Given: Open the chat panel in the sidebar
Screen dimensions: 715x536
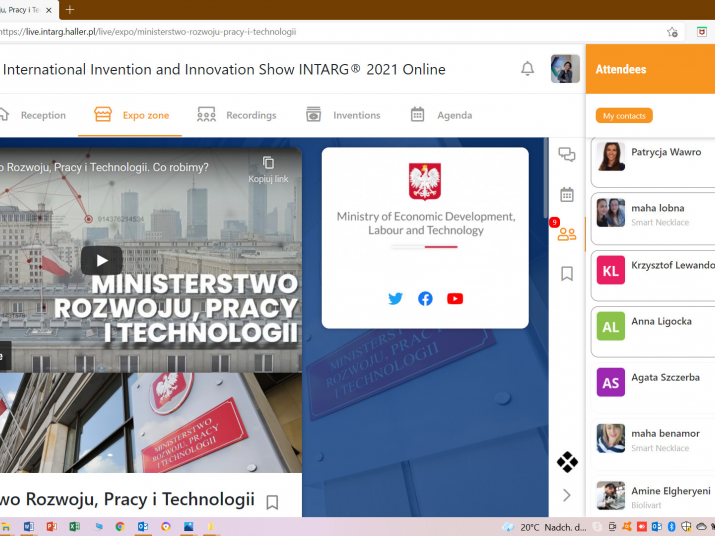Looking at the screenshot, I should [567, 154].
